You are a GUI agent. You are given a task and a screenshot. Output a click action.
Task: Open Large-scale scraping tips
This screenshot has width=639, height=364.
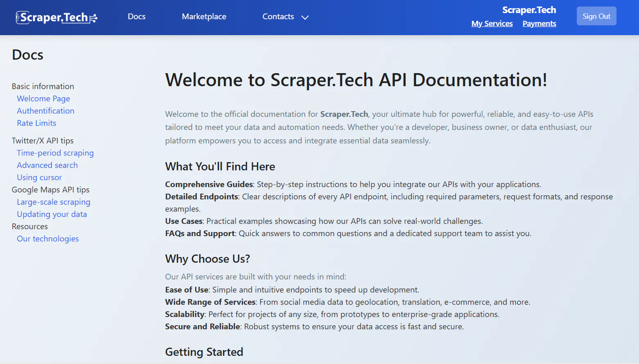pyautogui.click(x=54, y=202)
